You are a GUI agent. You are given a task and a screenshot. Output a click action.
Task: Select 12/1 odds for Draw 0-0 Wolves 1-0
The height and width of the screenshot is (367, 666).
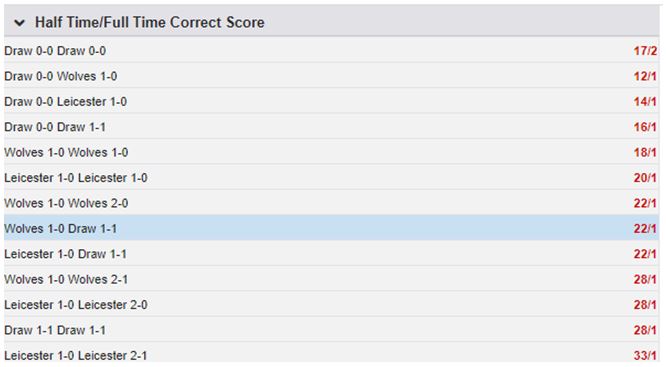pyautogui.click(x=645, y=76)
